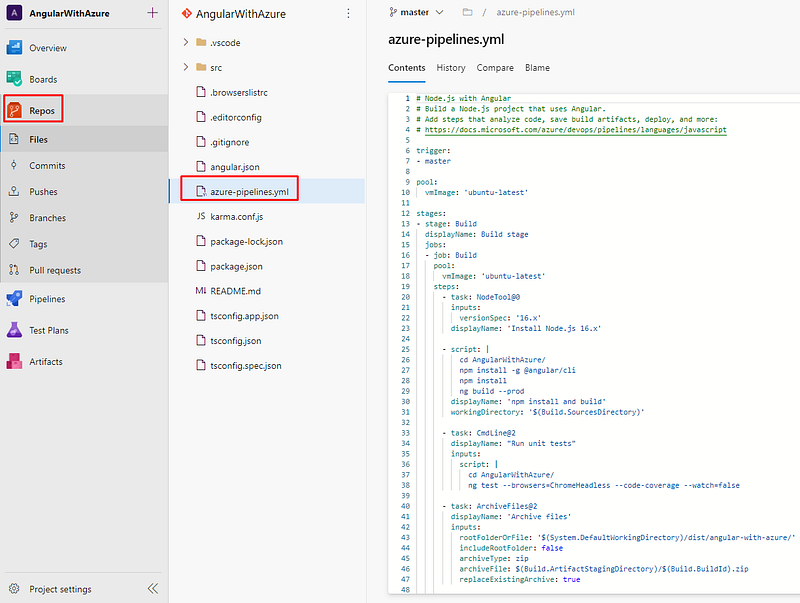This screenshot has width=800, height=603.
Task: Click the 'includeRootFolder: false' line
Action: pyautogui.click(x=511, y=548)
